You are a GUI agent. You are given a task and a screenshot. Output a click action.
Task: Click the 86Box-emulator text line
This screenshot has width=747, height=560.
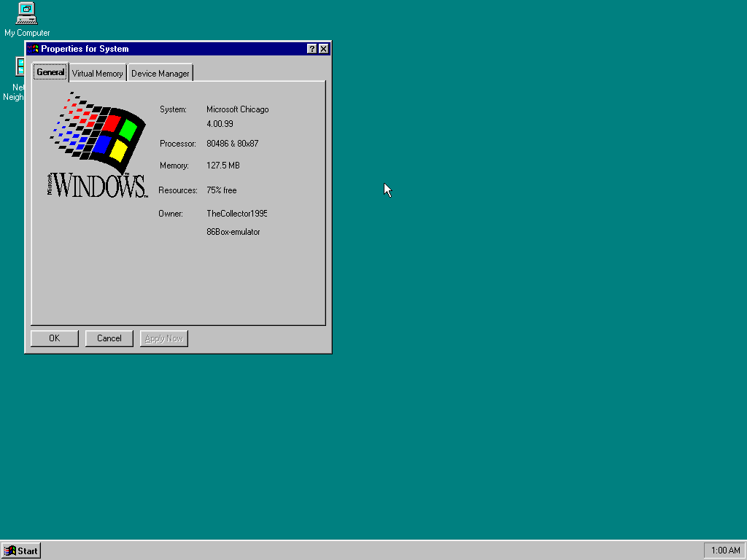233,232
